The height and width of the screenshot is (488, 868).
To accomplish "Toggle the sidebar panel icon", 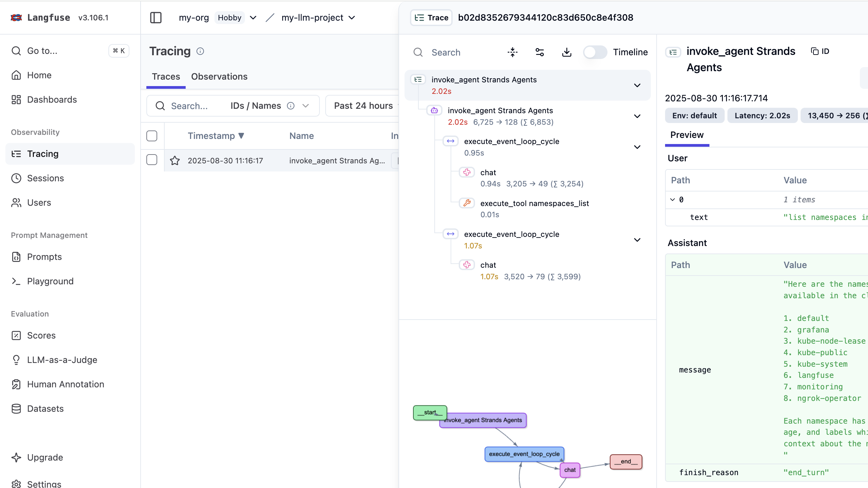I will (x=156, y=18).
